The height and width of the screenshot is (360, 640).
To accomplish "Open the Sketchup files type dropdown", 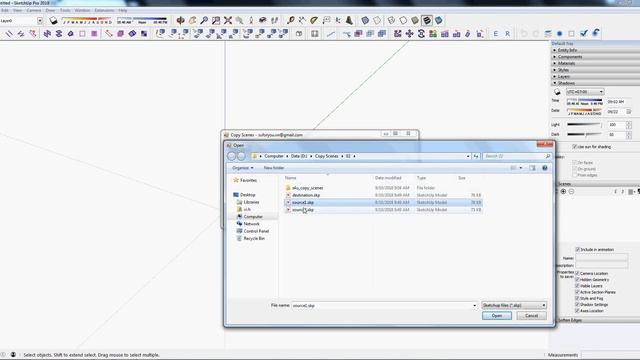I will (x=514, y=305).
